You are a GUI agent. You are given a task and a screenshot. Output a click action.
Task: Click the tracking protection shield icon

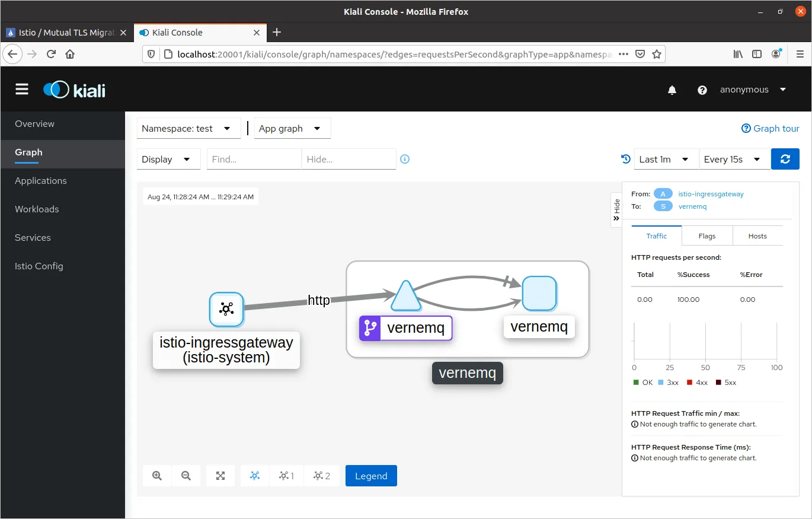151,54
